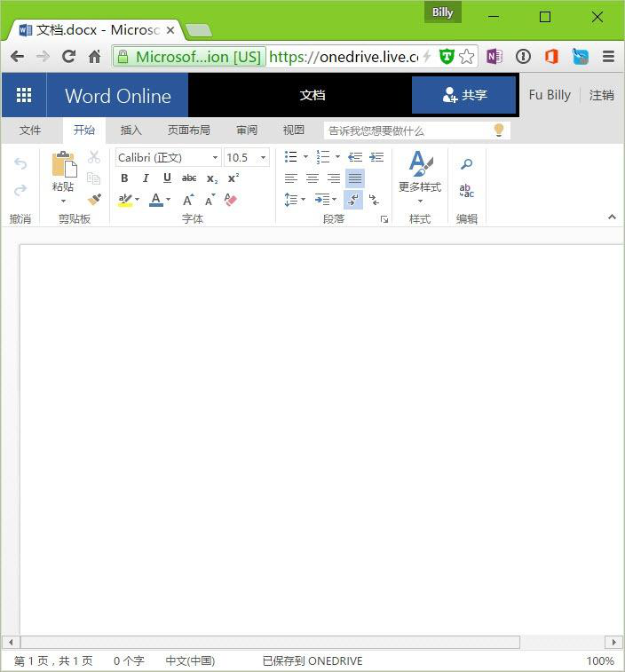Switch to the 视图 tab
The image size is (625, 672).
(293, 130)
